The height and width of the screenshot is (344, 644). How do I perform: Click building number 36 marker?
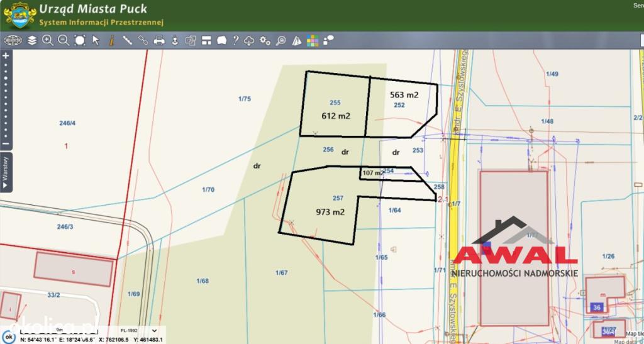click(597, 307)
